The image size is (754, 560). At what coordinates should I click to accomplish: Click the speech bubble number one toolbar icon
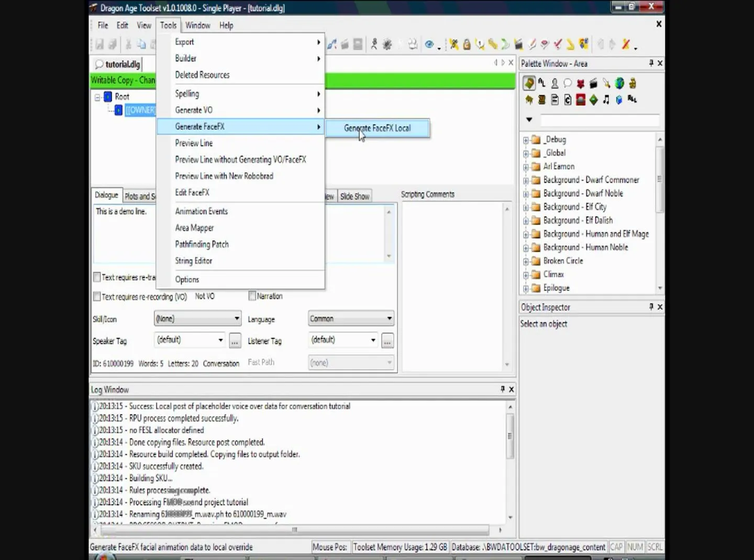tap(480, 44)
